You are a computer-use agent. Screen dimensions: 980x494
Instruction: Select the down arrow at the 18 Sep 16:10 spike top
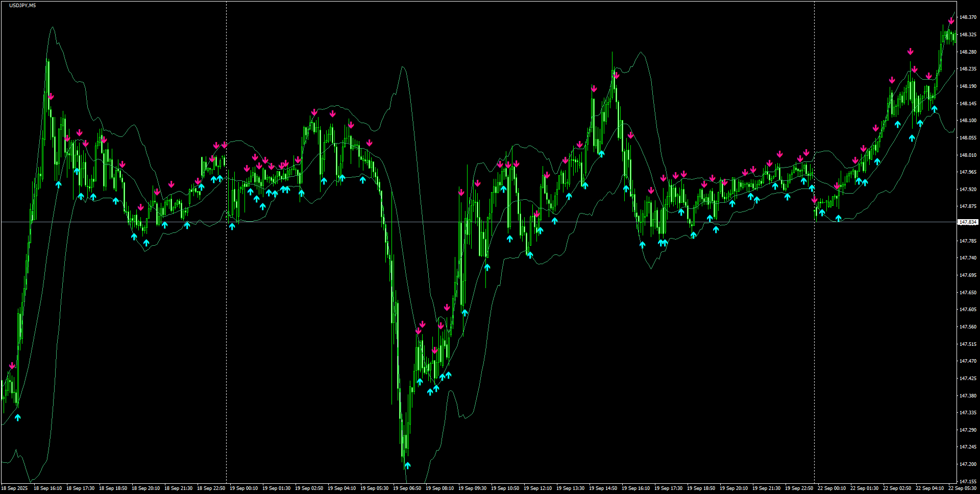(x=51, y=96)
